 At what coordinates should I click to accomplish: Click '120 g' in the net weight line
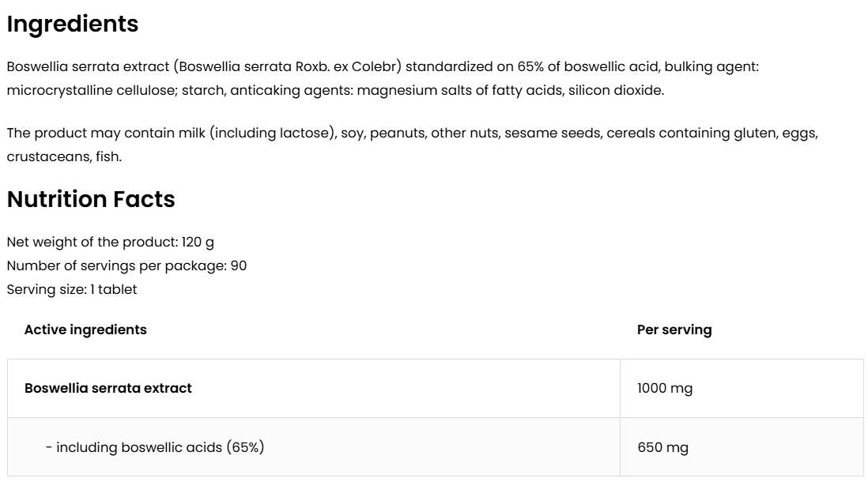pos(198,242)
